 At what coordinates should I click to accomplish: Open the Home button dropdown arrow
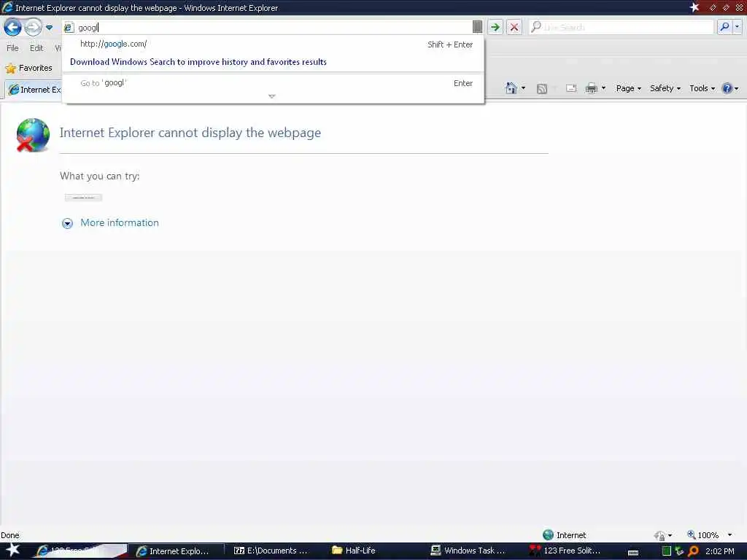point(523,88)
